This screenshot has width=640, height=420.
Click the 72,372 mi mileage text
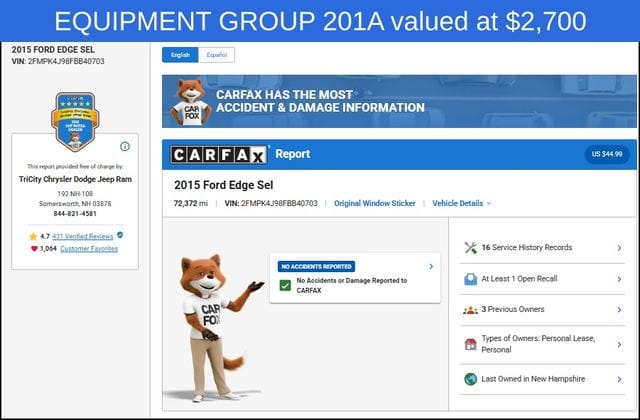point(191,203)
